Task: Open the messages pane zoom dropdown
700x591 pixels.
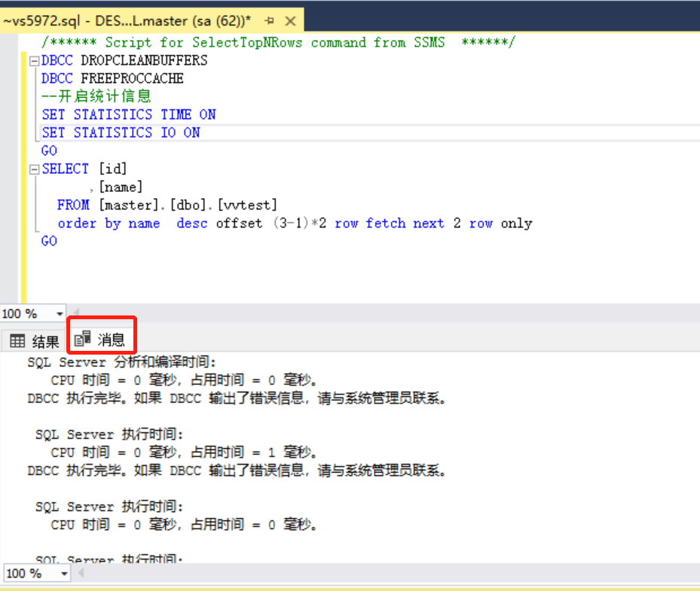Action: coord(65,573)
